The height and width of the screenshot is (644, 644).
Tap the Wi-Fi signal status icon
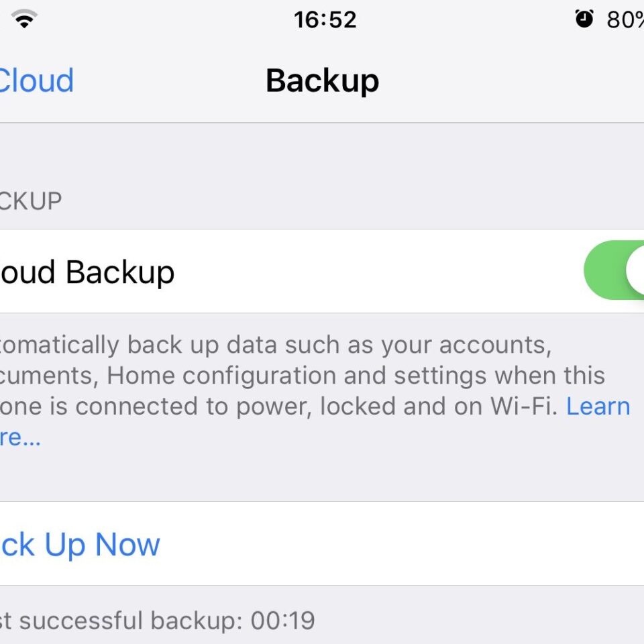tap(24, 19)
